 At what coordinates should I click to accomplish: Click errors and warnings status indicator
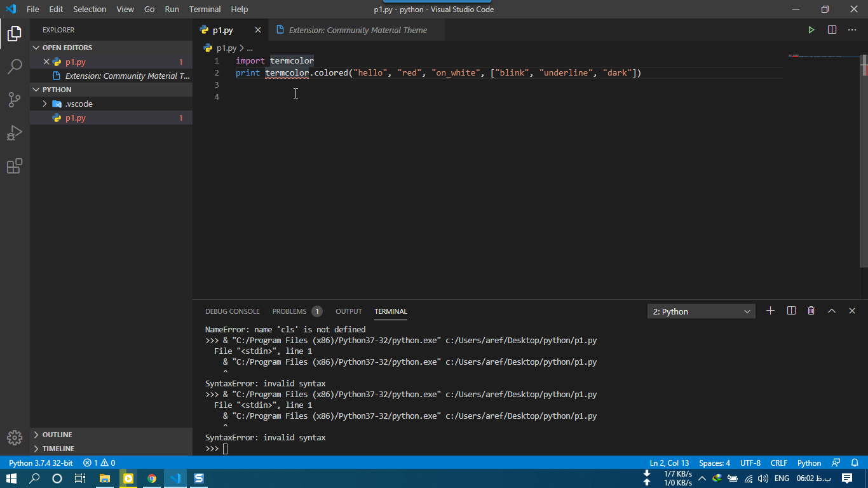pos(99,463)
